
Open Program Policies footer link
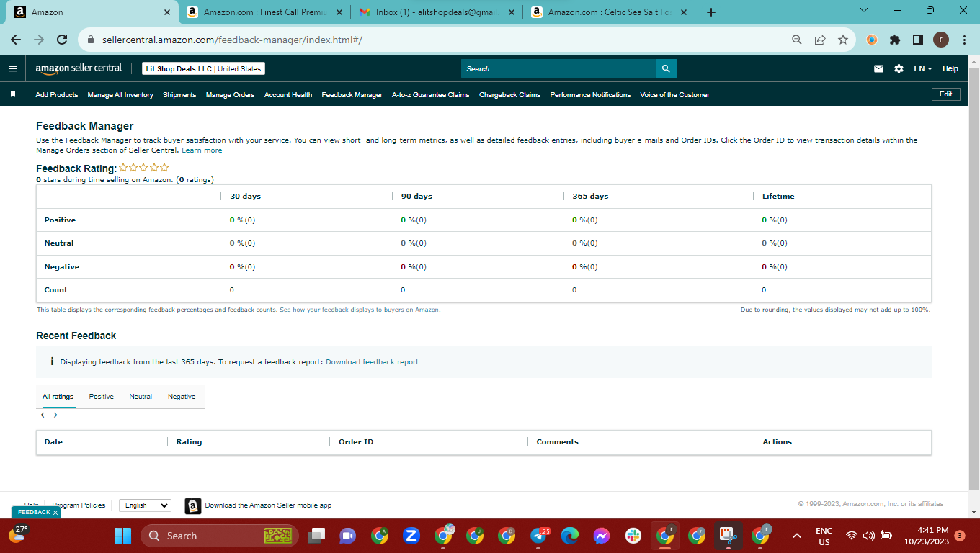tap(79, 505)
